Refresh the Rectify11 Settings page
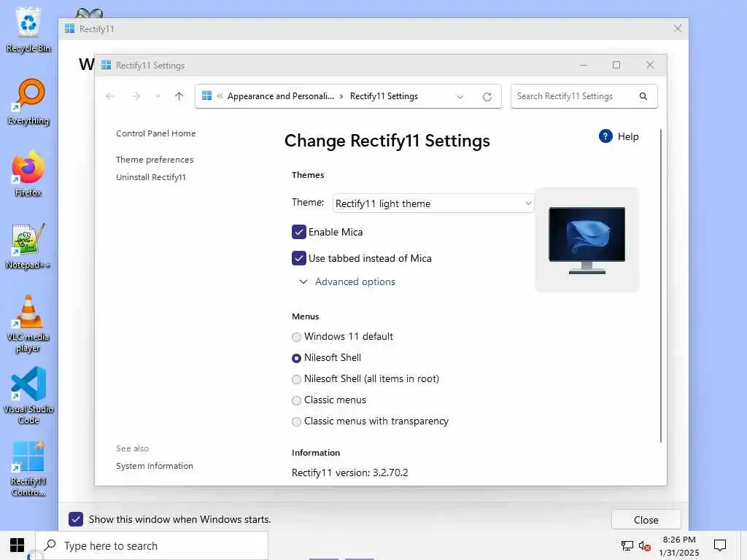 (x=487, y=97)
